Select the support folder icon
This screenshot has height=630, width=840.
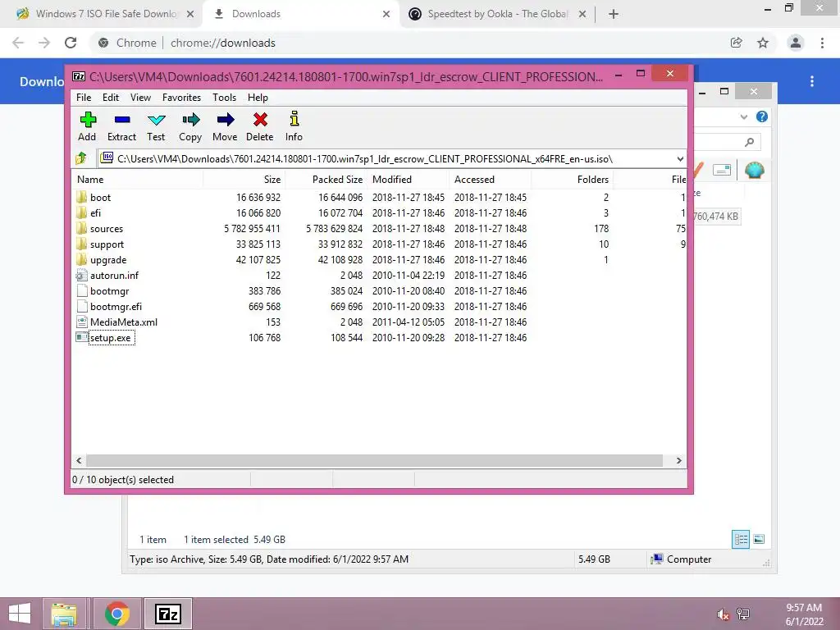(81, 244)
